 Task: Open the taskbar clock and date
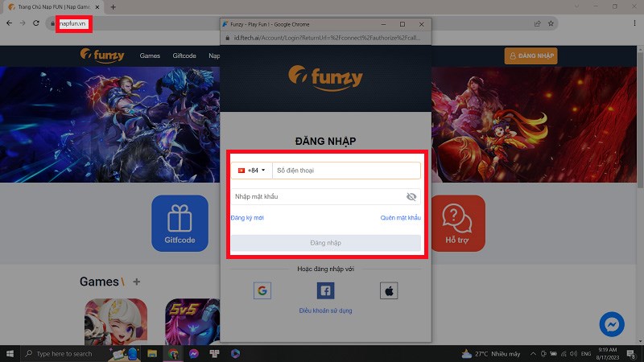point(608,354)
